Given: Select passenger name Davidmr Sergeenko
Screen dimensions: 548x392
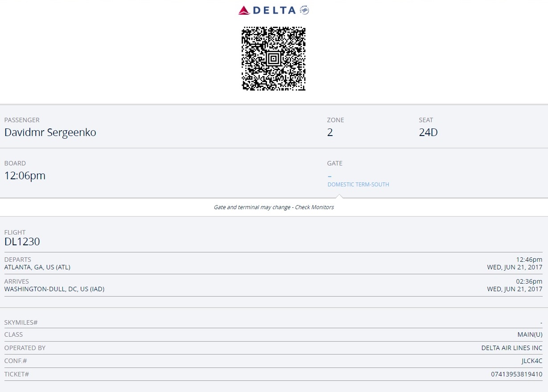Looking at the screenshot, I should point(50,132).
